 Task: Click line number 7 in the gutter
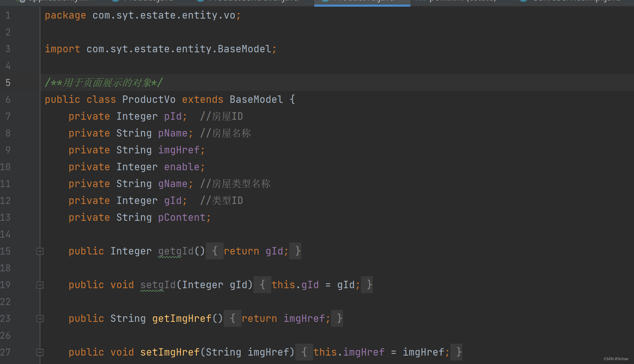8,117
